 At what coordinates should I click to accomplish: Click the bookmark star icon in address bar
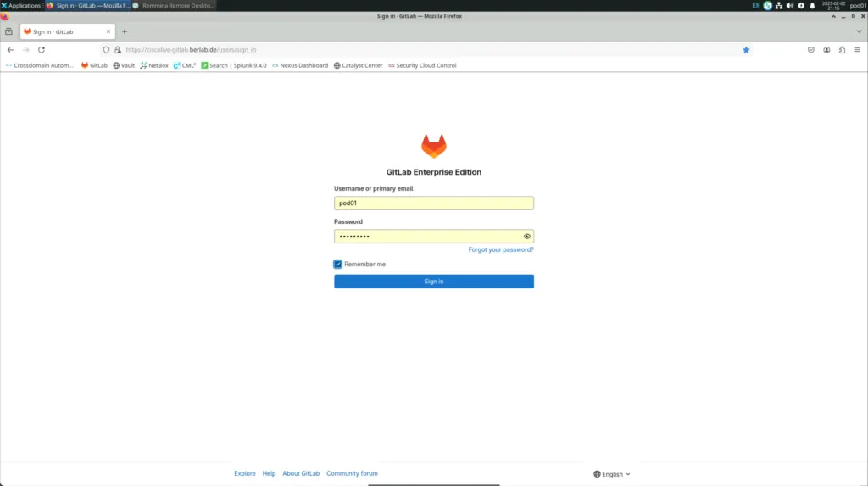coord(746,50)
